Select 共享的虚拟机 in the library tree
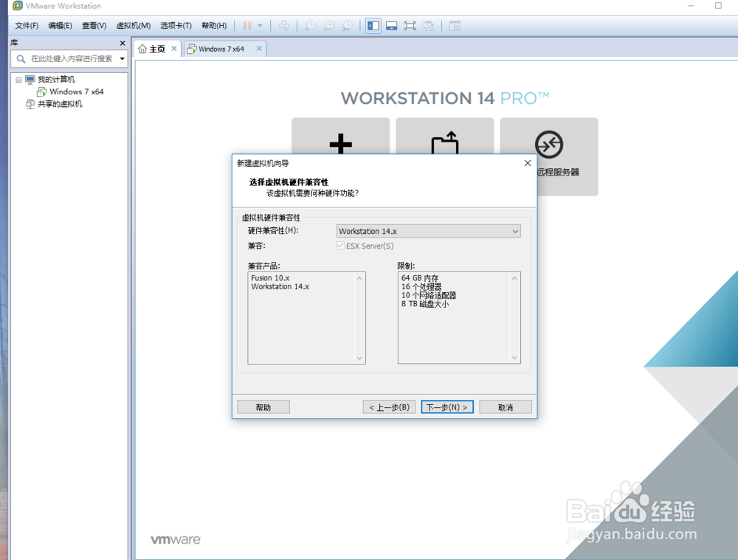Image resolution: width=738 pixels, height=560 pixels. (60, 103)
